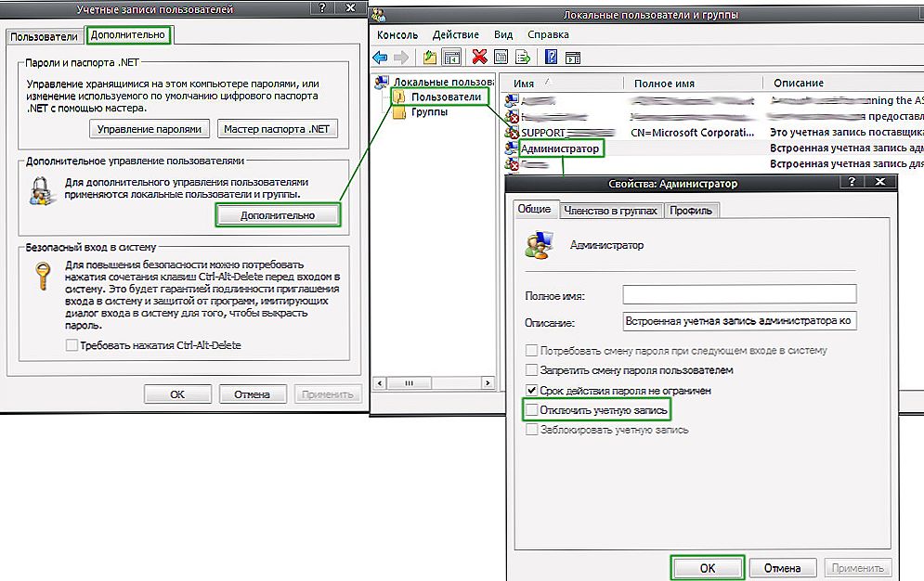Toggle the Show/Hide console tree icon
Viewport: 924px width, 581px height.
point(452,58)
